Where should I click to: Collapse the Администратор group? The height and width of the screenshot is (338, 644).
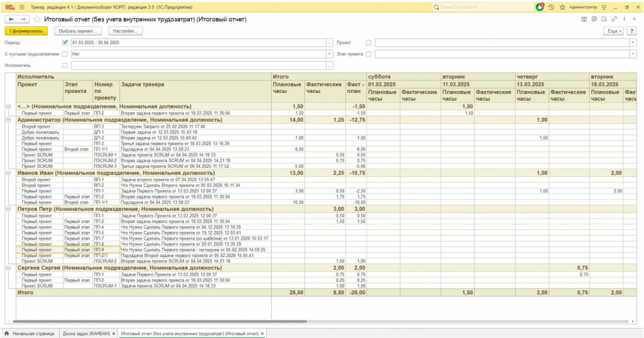pos(8,120)
